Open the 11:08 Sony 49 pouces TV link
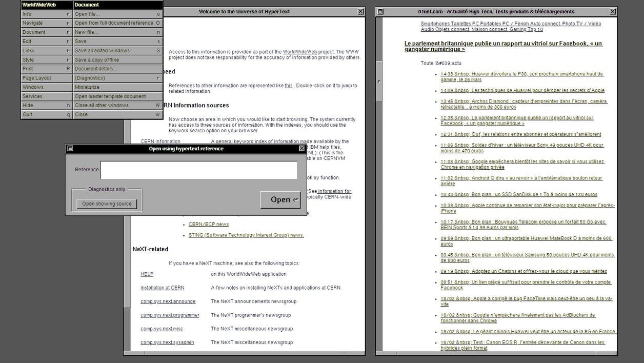The image size is (644, 363). pyautogui.click(x=522, y=148)
